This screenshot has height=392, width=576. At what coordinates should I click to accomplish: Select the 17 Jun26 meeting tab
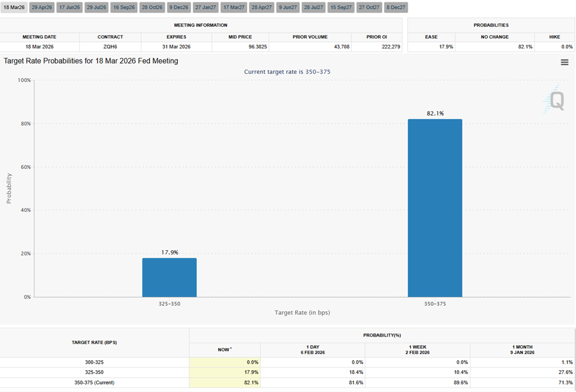(x=69, y=8)
